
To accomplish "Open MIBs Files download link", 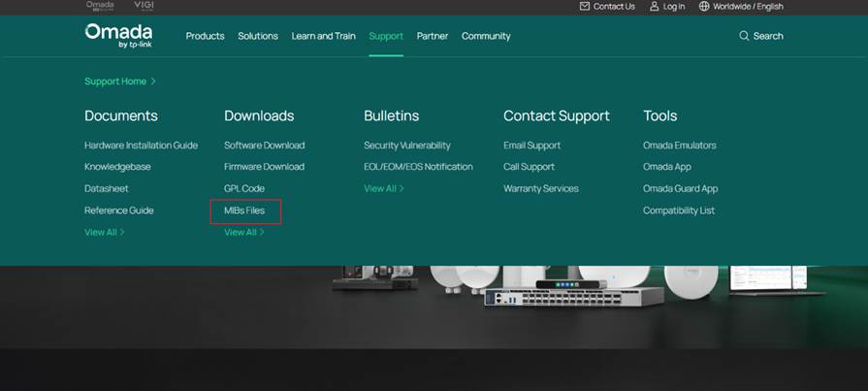I will point(244,211).
